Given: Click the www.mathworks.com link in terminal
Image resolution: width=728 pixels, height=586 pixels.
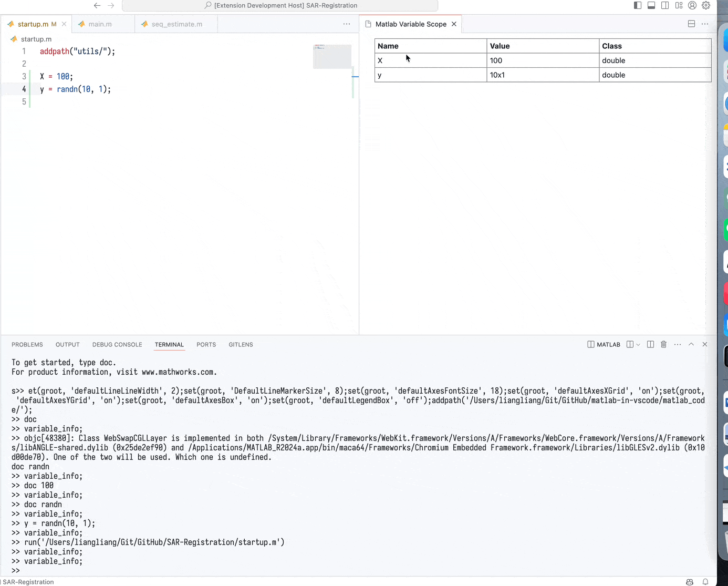Looking at the screenshot, I should click(x=178, y=372).
